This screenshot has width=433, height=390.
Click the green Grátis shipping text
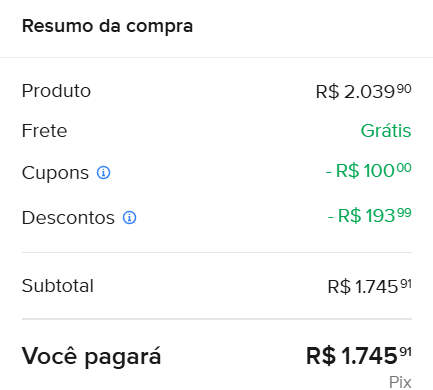[386, 130]
